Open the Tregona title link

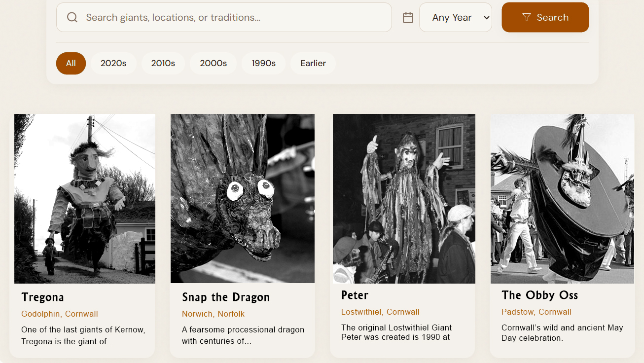(43, 297)
